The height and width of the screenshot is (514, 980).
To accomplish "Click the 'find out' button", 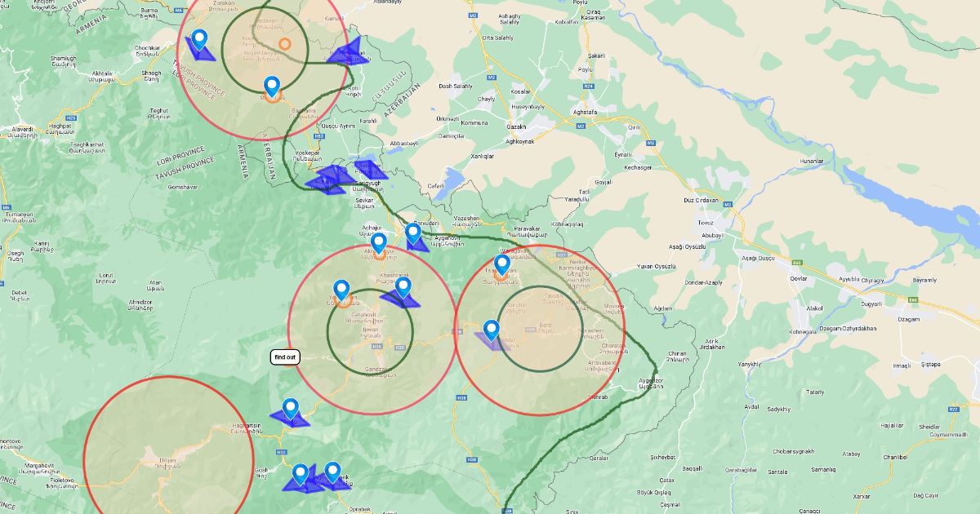I will pyautogui.click(x=286, y=357).
